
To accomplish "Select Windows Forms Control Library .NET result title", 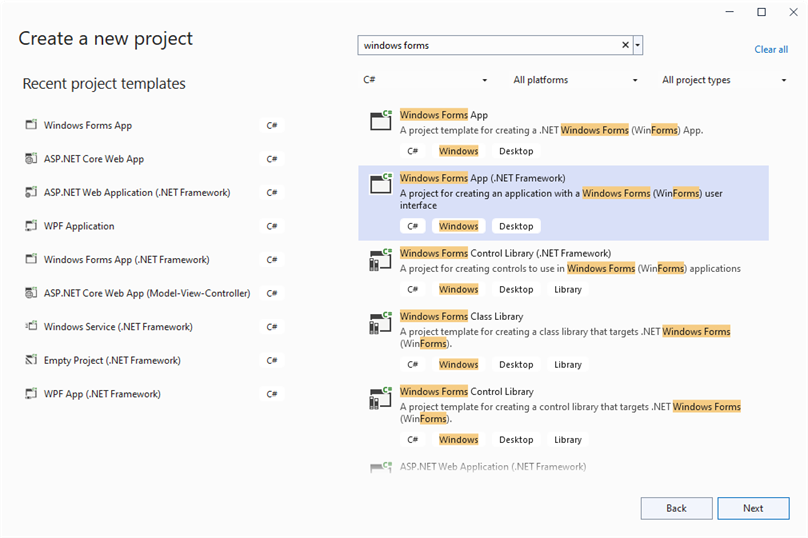I will pos(466,392).
